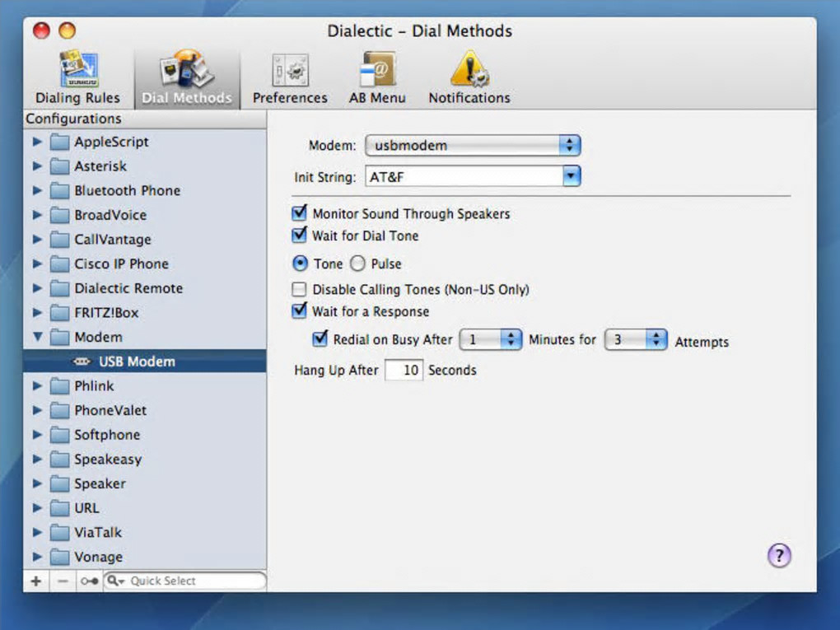Screen dimensions: 840x630
Task: Toggle Redial on Busy After checkbox
Action: tap(320, 338)
